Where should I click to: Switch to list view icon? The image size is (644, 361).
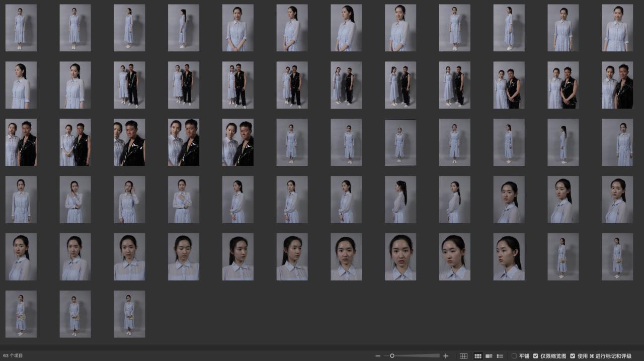pos(500,356)
